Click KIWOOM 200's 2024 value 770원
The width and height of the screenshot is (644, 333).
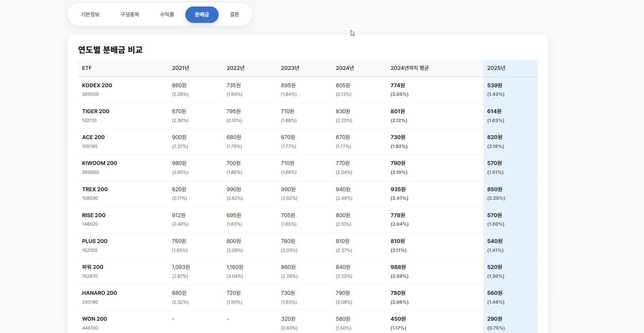343,163
